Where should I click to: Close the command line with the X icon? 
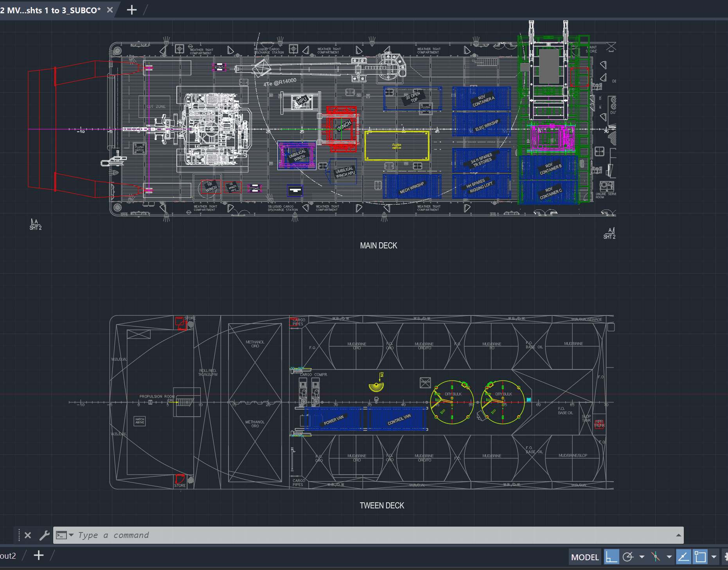click(28, 535)
